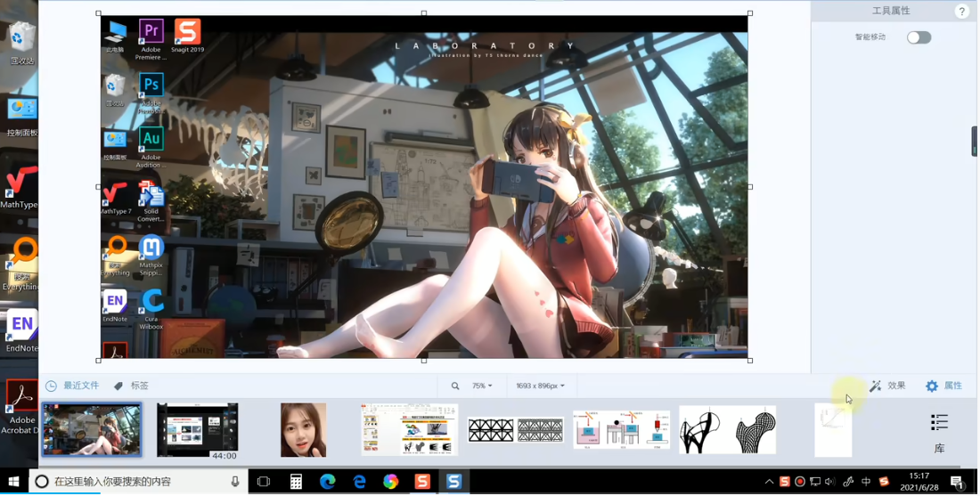Click the 标签 tags button
Image resolution: width=980 pixels, height=496 pixels.
[131, 386]
